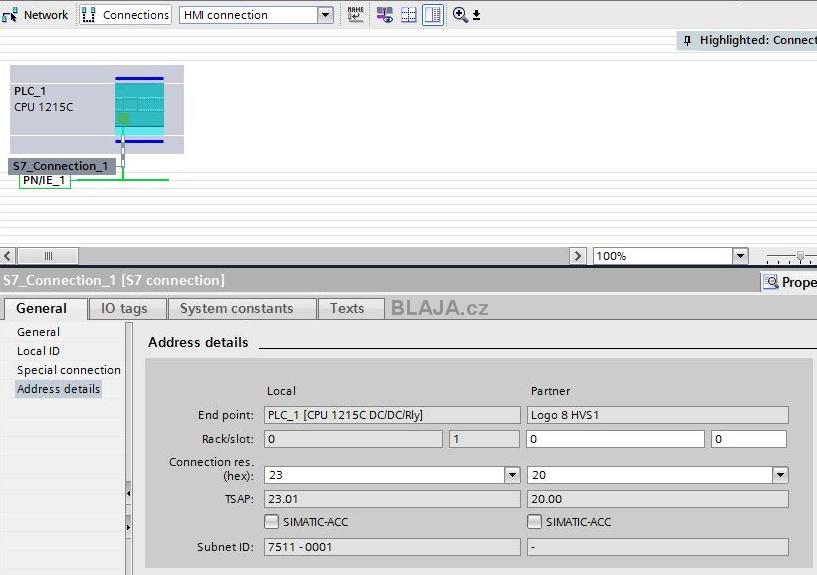Open the Partner connection resource dropdown

pos(780,475)
